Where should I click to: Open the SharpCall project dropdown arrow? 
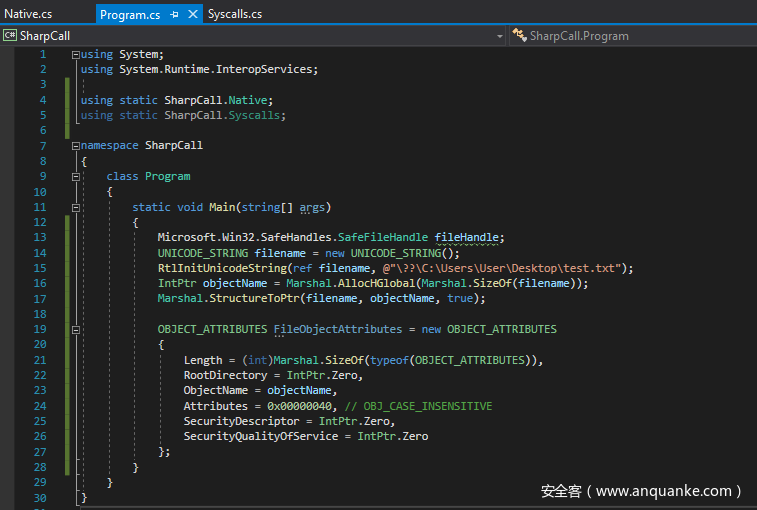(x=500, y=36)
